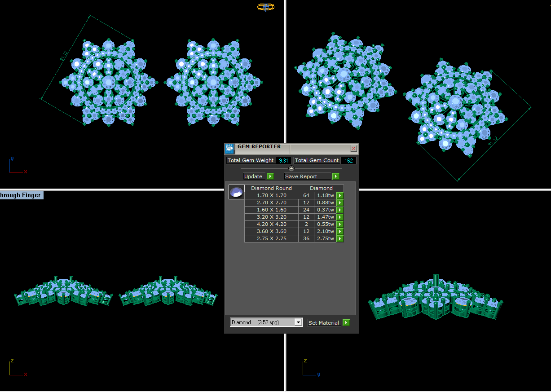The height and width of the screenshot is (392, 551).
Task: Click the Total Gem Weight label
Action: click(x=251, y=160)
